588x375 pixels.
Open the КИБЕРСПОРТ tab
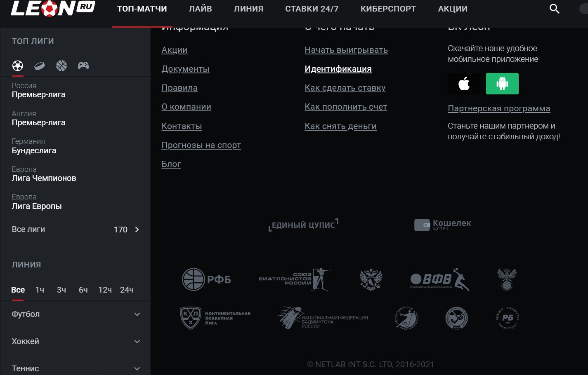coord(388,9)
